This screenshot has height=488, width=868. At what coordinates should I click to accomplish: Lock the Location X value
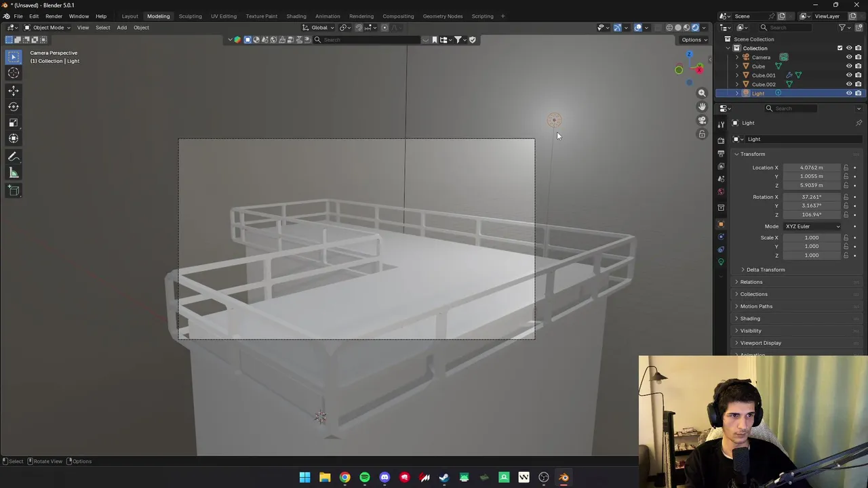846,167
